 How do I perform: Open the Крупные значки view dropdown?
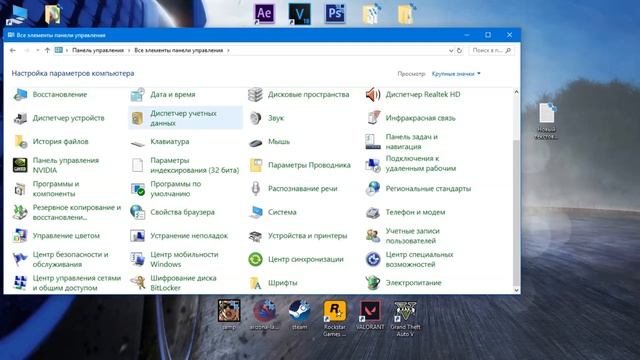(x=456, y=74)
